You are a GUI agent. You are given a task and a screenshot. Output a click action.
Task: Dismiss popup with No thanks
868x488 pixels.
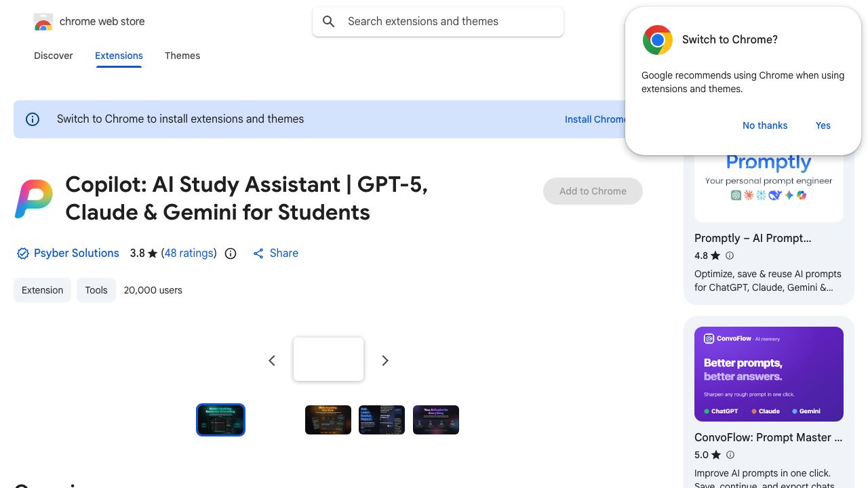[x=765, y=125]
